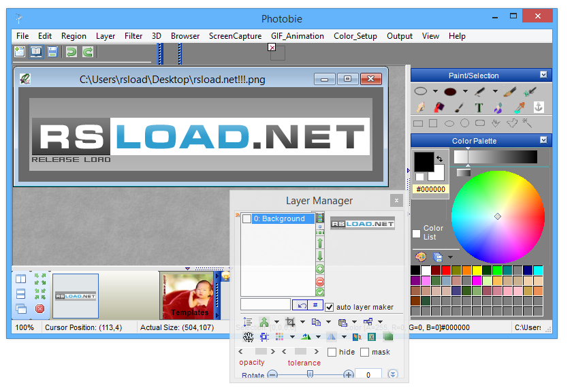Click the line spacing icon in Layer Manager
Screen dimensions: 574x392
[x=248, y=322]
